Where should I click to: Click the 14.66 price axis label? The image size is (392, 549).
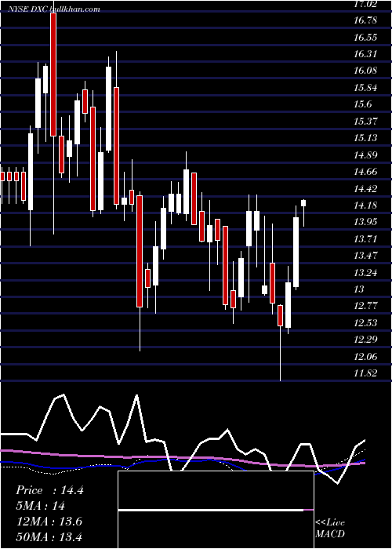tap(366, 172)
